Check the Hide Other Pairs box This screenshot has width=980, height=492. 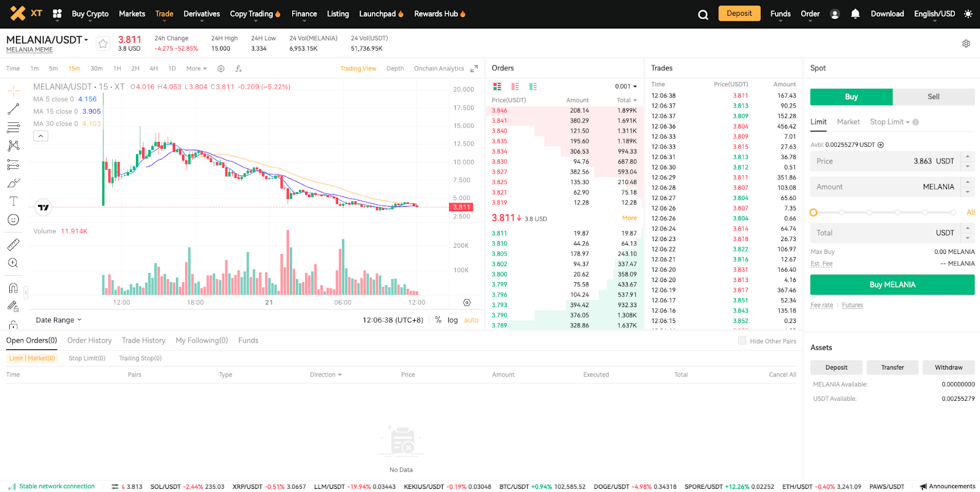[742, 341]
